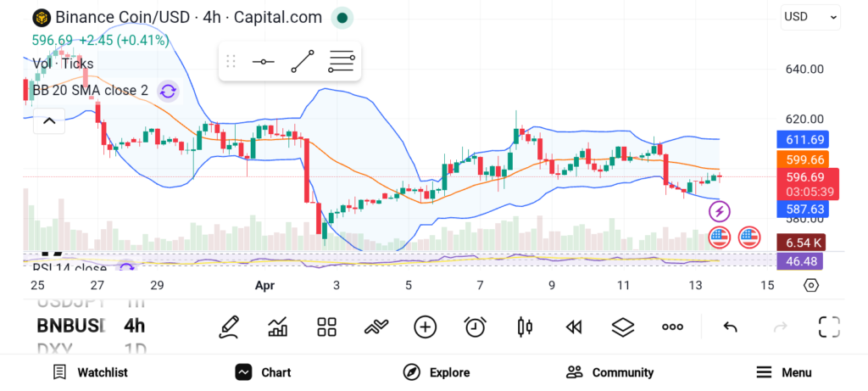
Task: Open the indicators chart icon
Action: [277, 327]
